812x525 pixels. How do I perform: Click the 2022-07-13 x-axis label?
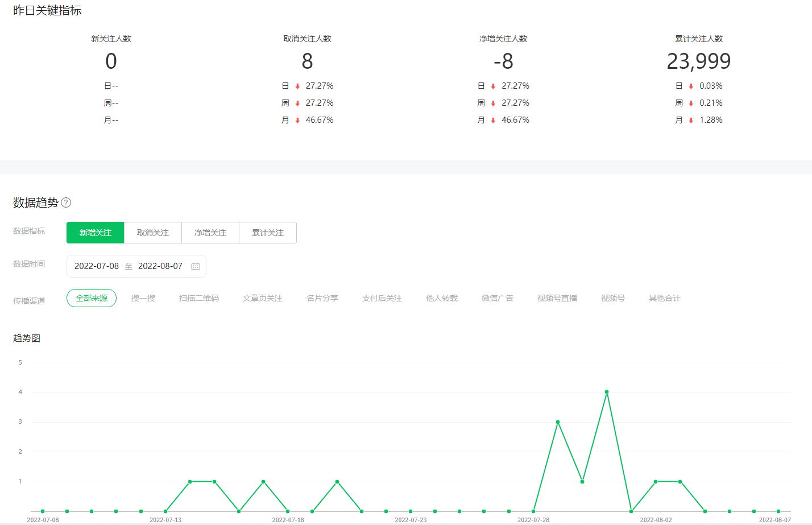point(165,520)
